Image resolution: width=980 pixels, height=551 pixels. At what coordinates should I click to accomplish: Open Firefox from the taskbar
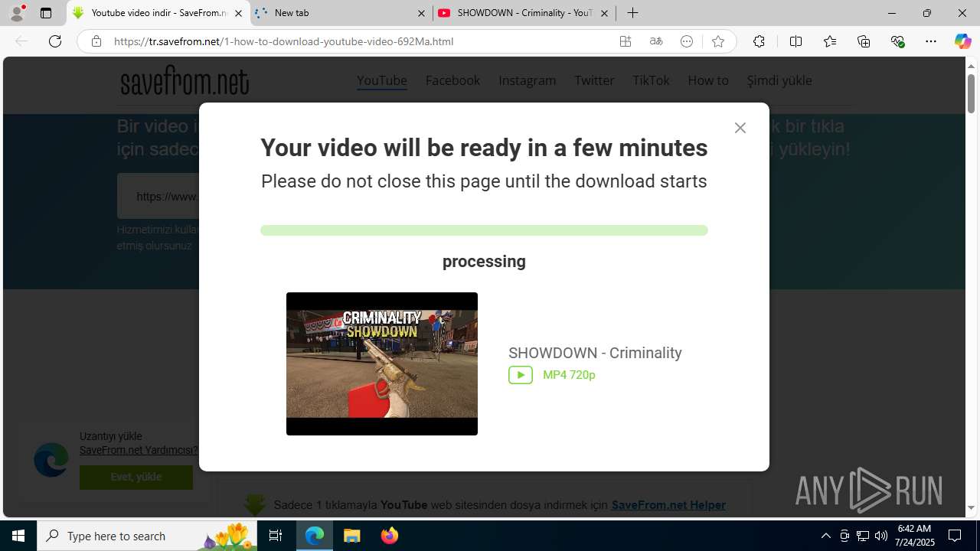390,536
